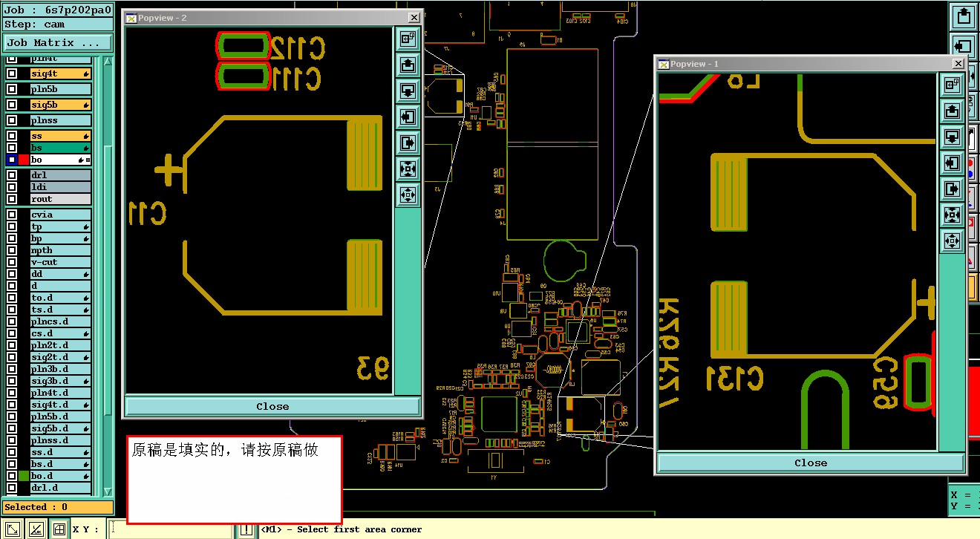Click Close button of Popview-1
Image resolution: width=980 pixels, height=539 pixels.
point(811,463)
